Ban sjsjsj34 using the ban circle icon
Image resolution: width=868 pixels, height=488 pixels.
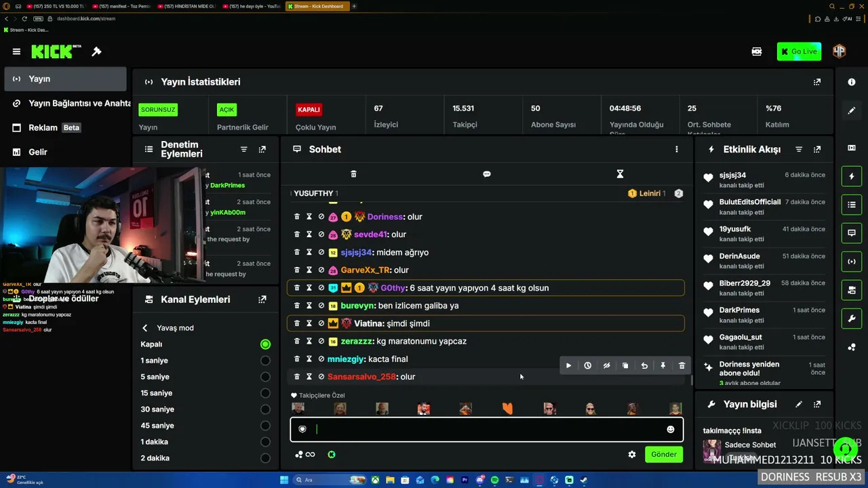321,252
